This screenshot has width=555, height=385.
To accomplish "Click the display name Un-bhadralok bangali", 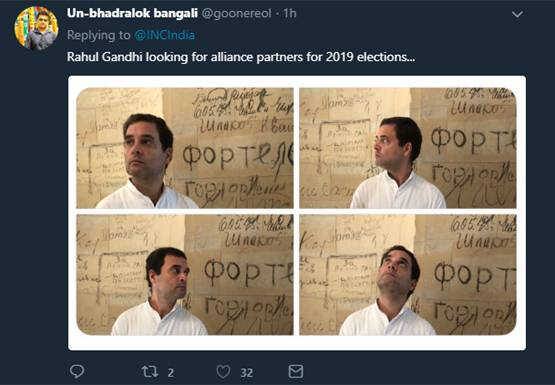I will tap(132, 13).
